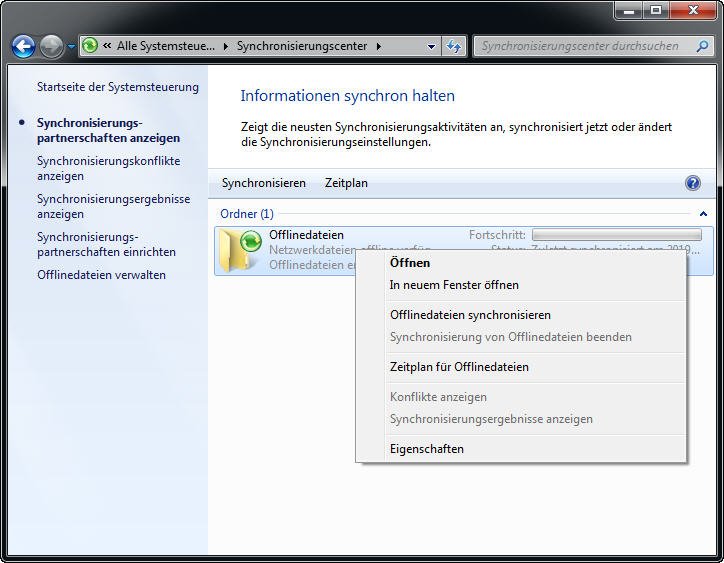Click the Sync Center icon in address bar
Viewport: 724px width, 563px height.
coord(90,45)
